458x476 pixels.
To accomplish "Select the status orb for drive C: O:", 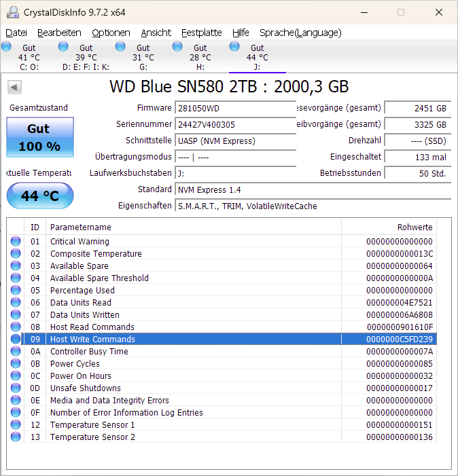I will point(6,46).
